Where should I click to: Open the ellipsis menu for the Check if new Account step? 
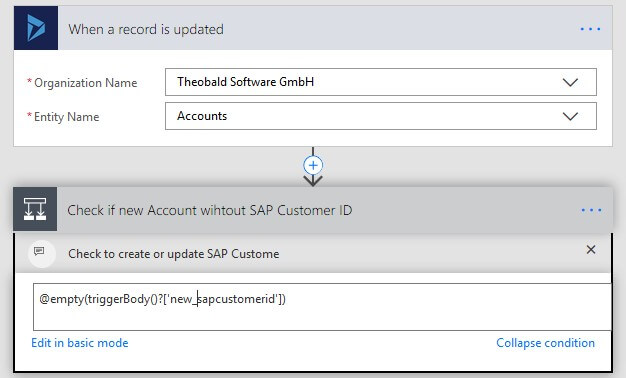click(x=591, y=210)
